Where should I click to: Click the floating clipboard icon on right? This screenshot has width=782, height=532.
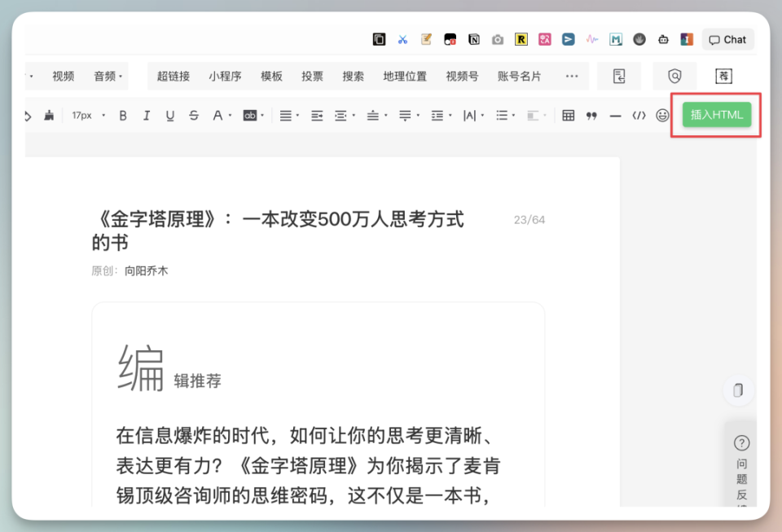click(738, 390)
